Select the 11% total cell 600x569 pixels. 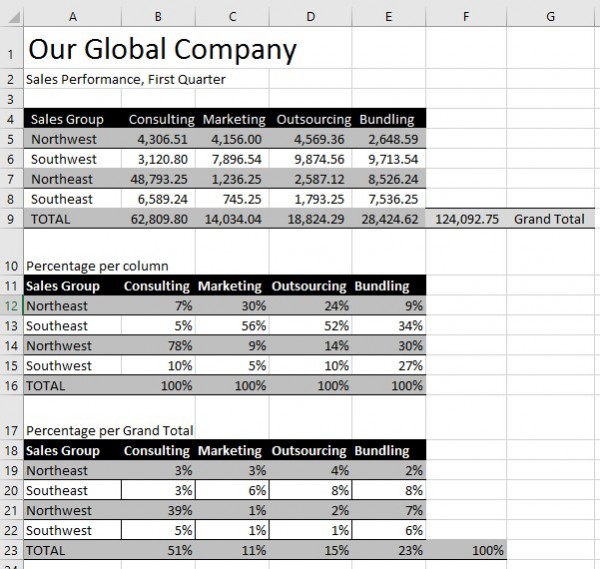pos(232,550)
